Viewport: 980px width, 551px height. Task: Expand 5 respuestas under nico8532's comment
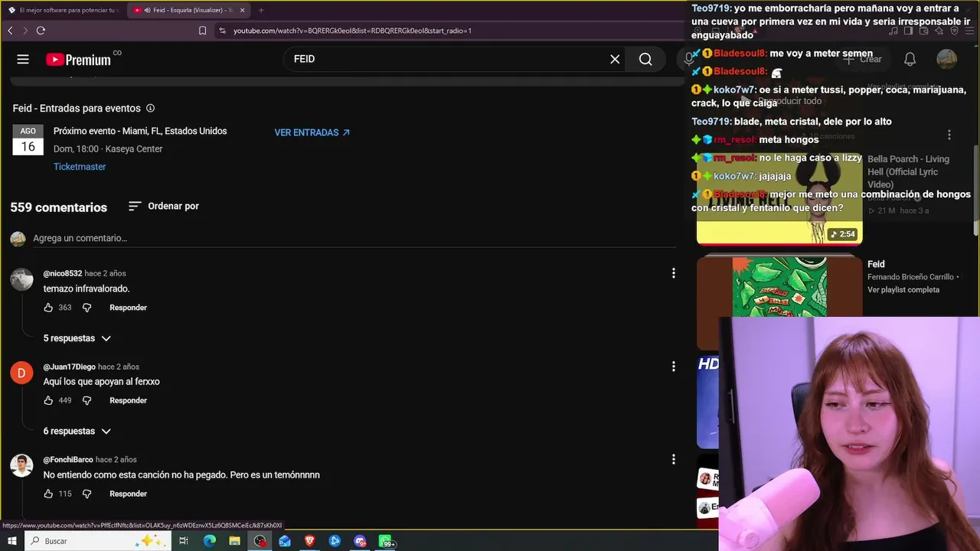[77, 338]
